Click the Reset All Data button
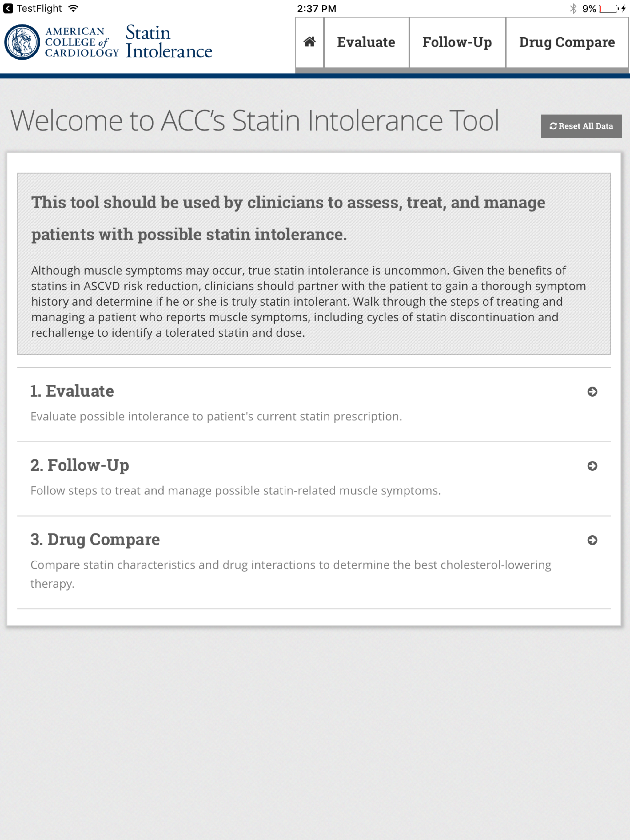Screen dimensions: 630x840 click(581, 126)
